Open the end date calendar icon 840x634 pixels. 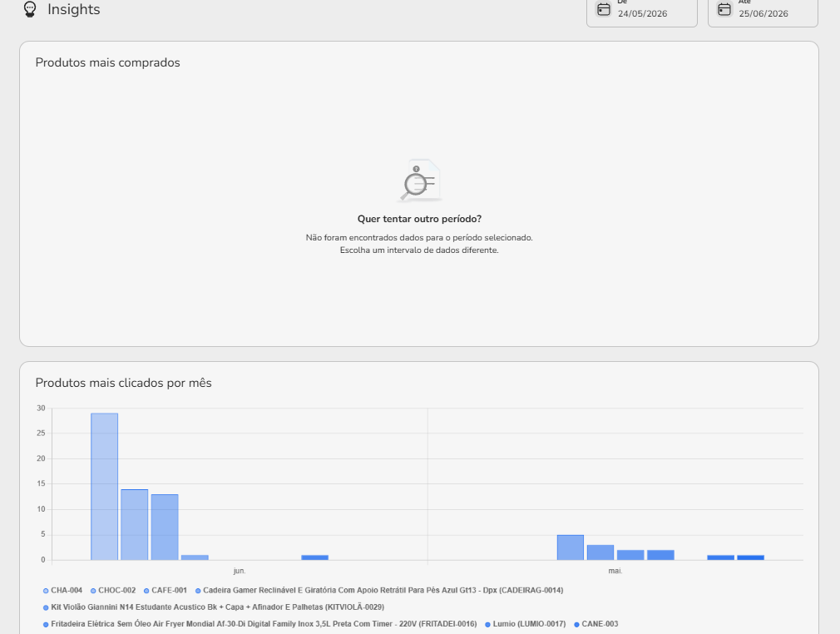point(724,10)
